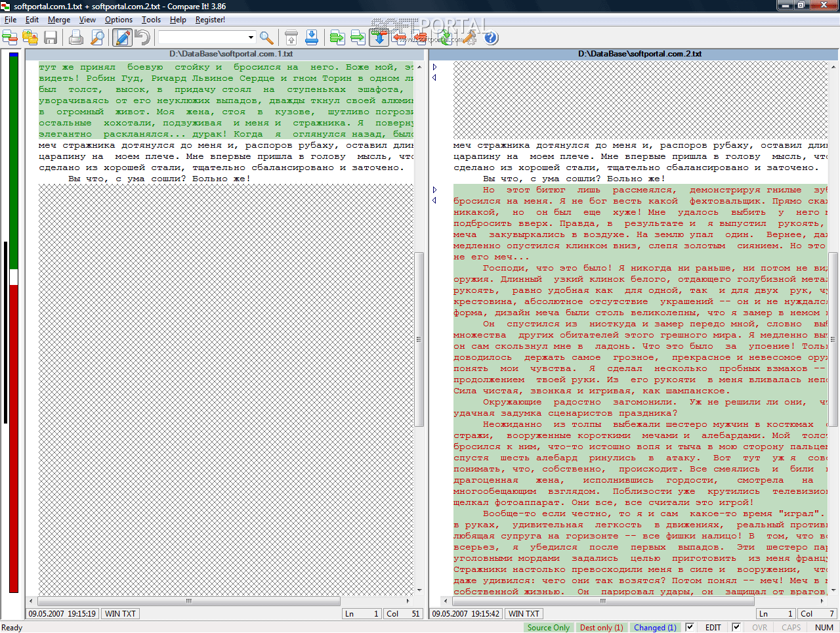Image resolution: width=840 pixels, height=633 pixels.
Task: Open the Merge menu
Action: (x=59, y=20)
